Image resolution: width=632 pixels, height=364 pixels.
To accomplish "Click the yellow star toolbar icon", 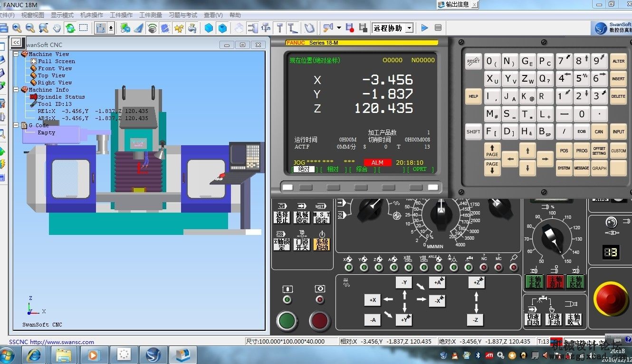I will pyautogui.click(x=179, y=28).
